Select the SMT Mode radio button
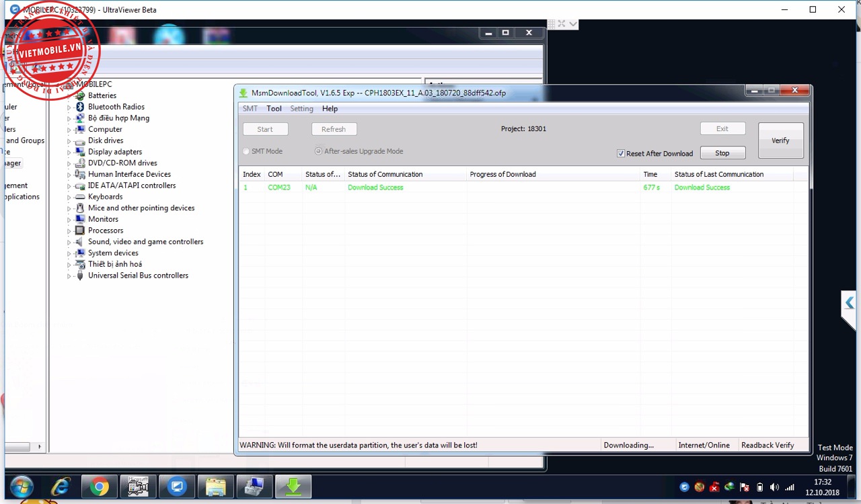 click(246, 151)
